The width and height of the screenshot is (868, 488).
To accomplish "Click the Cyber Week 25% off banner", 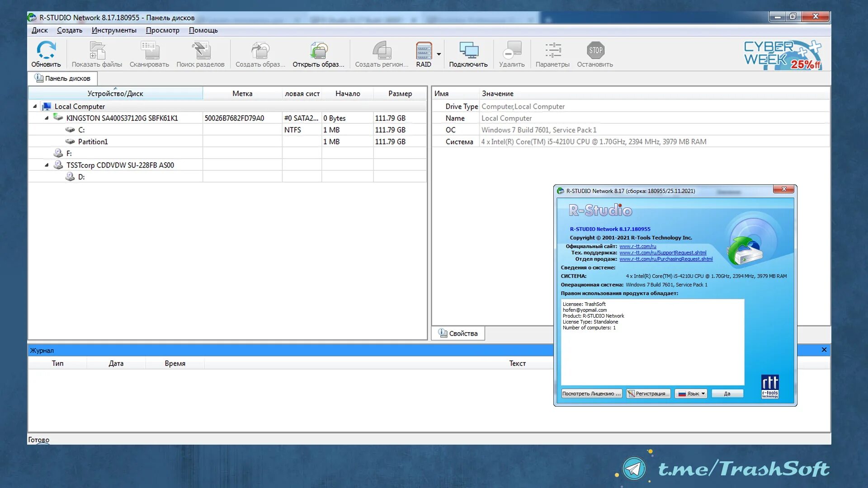I will tap(782, 55).
